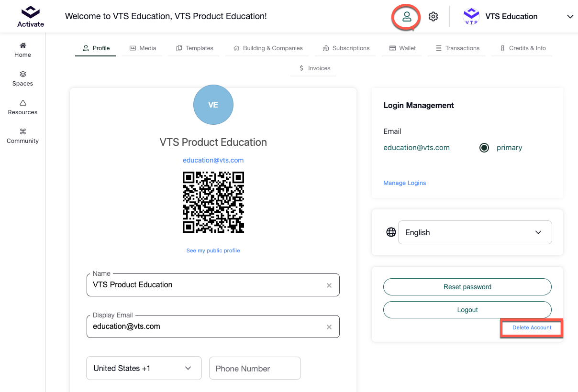Expand the VTS Education account dropdown

coord(570,17)
